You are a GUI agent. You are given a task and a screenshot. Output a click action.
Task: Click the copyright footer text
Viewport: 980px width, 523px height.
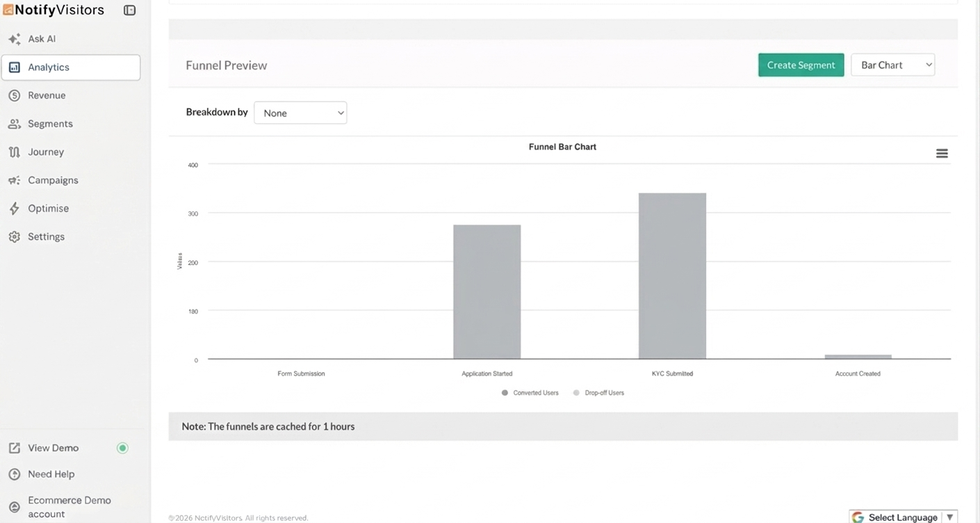238,518
